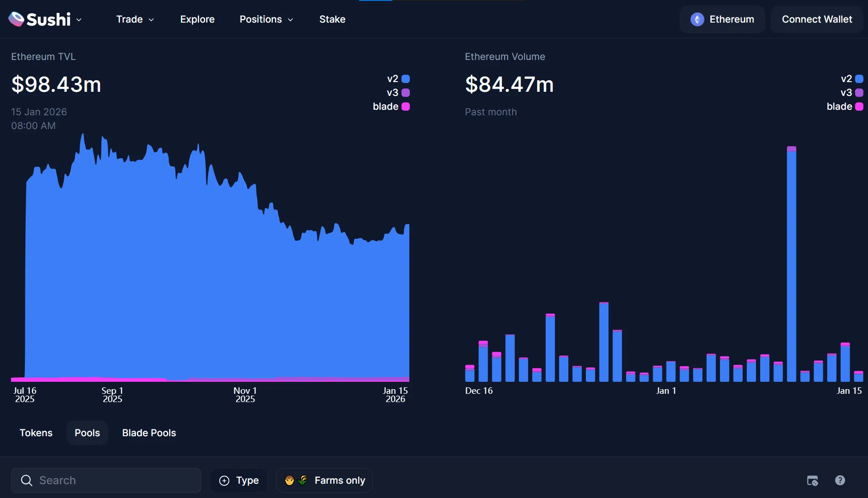Open the table settings icon beside help
Screen dimensions: 868x498
pyautogui.click(x=812, y=480)
